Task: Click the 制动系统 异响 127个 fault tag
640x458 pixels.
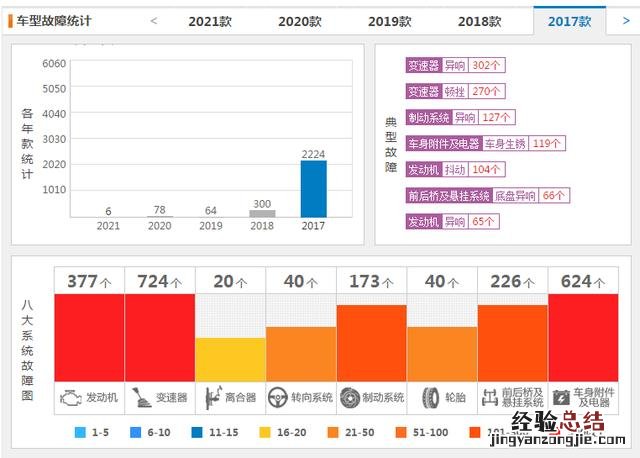Action: (x=460, y=117)
